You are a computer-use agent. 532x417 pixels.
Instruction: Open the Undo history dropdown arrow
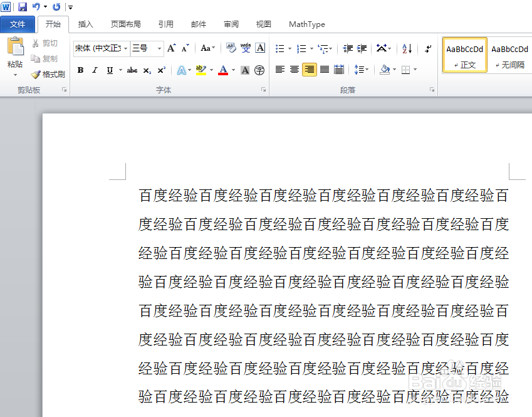point(46,6)
